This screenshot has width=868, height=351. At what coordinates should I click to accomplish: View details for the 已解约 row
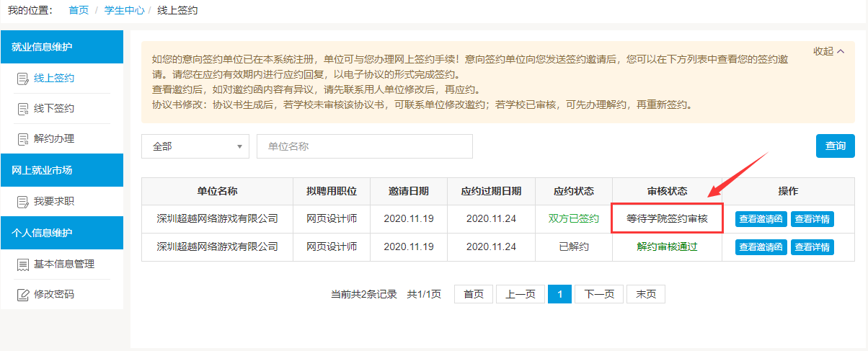(812, 247)
